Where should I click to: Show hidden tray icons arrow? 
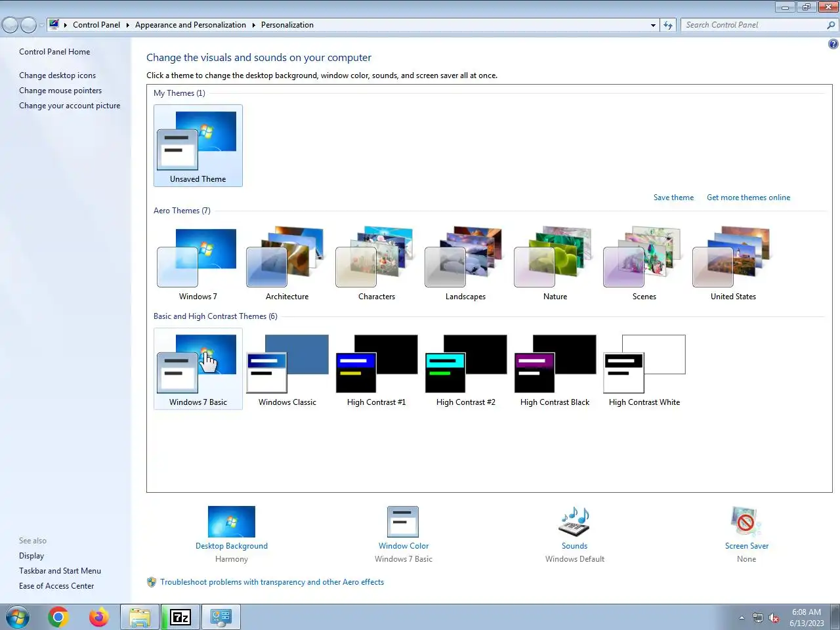[742, 618]
